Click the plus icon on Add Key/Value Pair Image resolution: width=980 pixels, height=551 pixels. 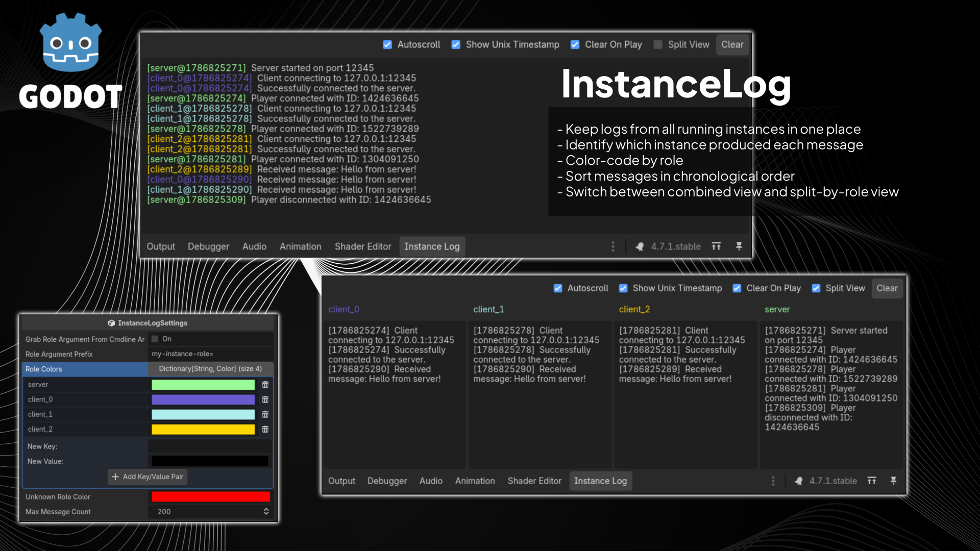point(115,477)
